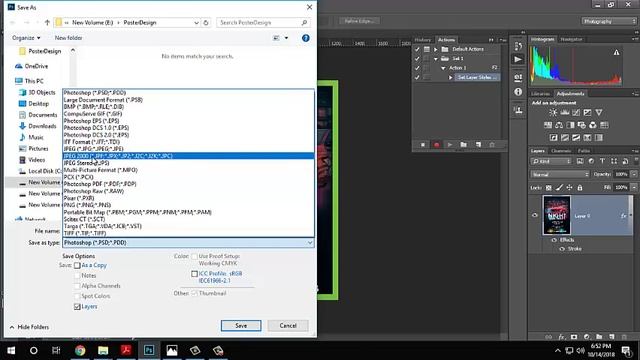Add a Color Balance adjustment
This screenshot has height=360, width=640.
tap(559, 125)
